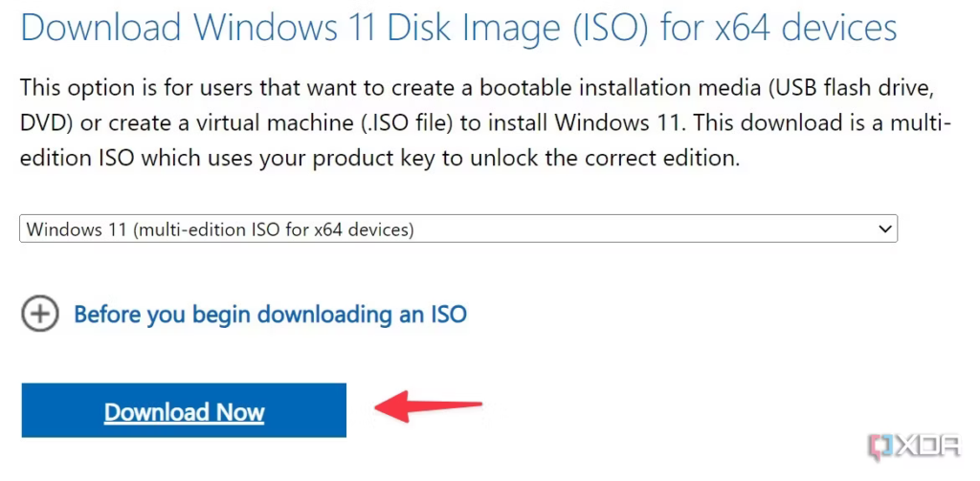
Task: Click the XDA logo watermark
Action: tap(917, 446)
